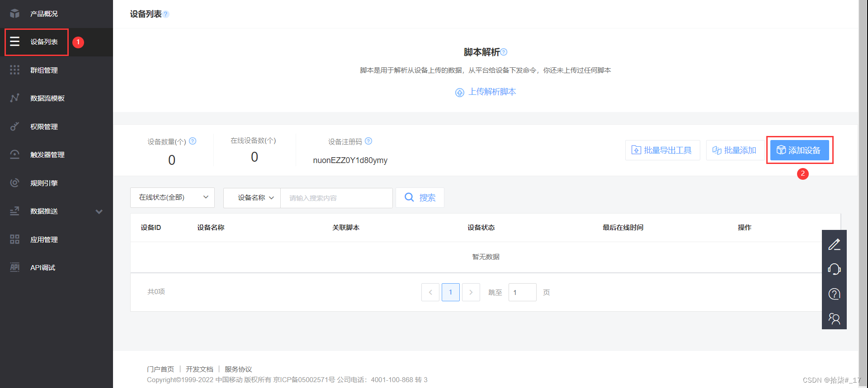Click the 设备列表 list icon
This screenshot has height=388, width=868.
pyautogui.click(x=15, y=42)
